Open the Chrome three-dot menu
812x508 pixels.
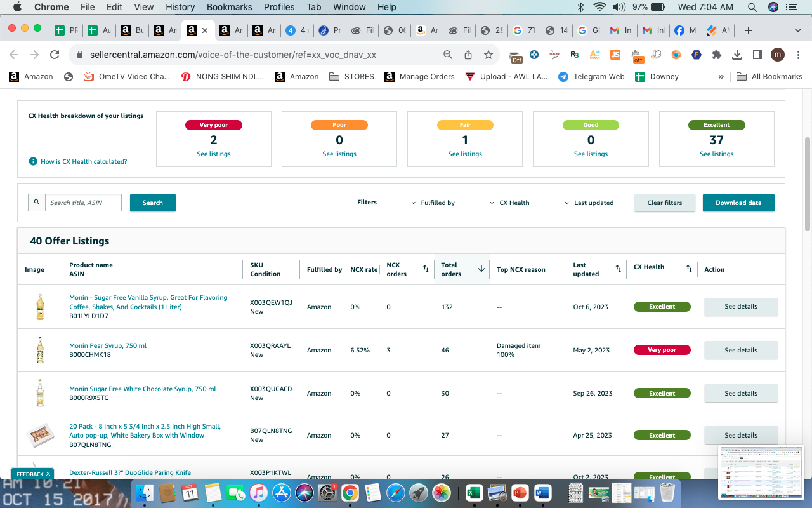click(798, 55)
